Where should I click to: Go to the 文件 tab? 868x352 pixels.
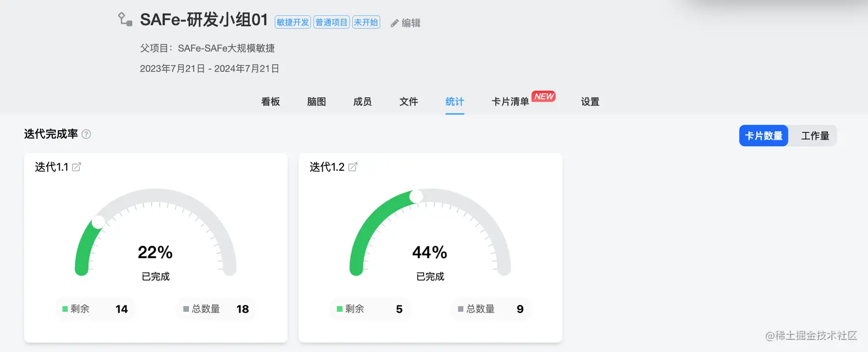tap(408, 101)
